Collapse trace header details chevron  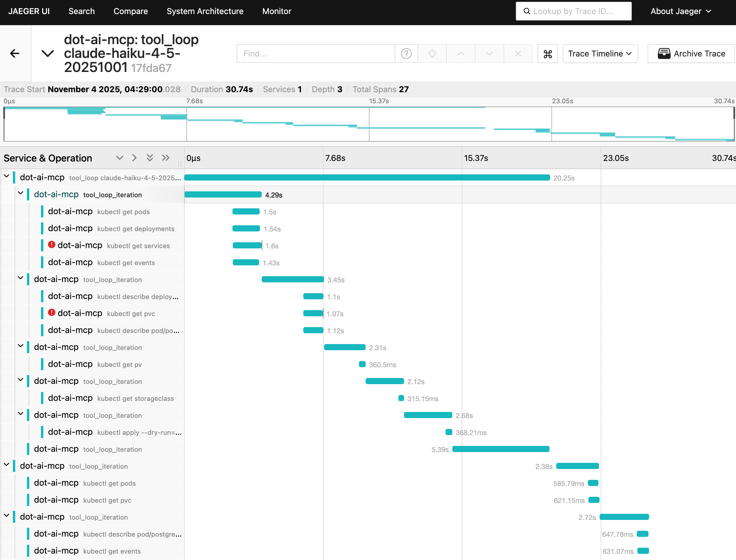pyautogui.click(x=47, y=53)
